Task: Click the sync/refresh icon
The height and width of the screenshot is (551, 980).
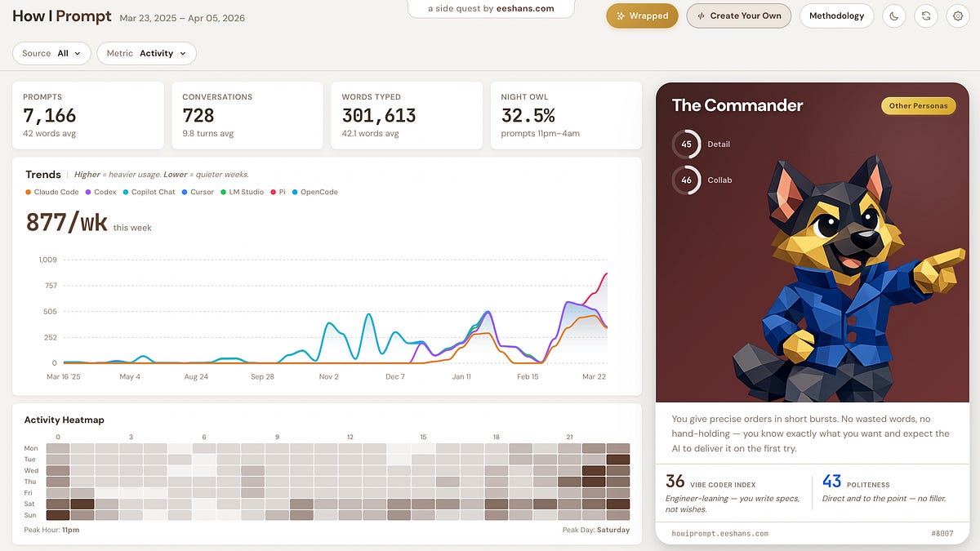Action: tap(926, 16)
